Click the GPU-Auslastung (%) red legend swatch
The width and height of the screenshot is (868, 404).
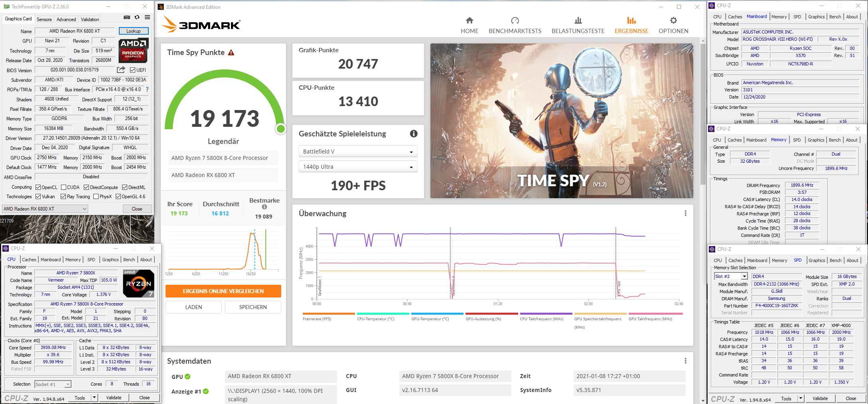click(491, 313)
